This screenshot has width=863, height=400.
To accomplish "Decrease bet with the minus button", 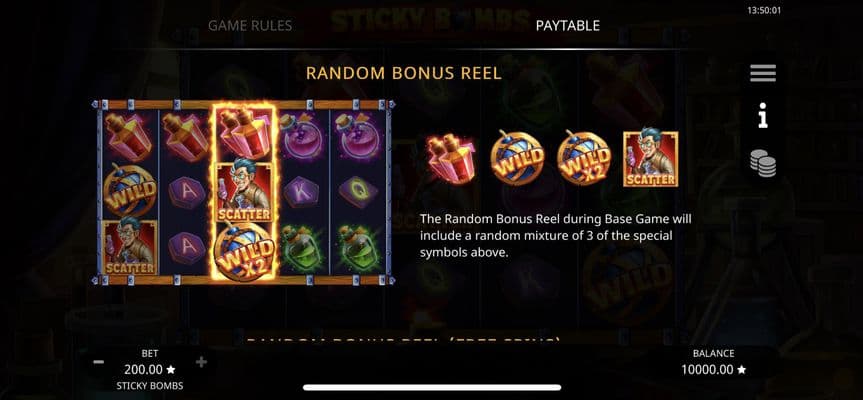I will click(99, 362).
